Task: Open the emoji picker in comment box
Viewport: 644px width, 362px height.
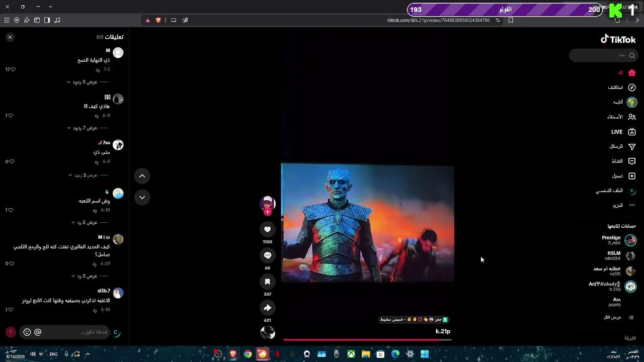Action: [x=27, y=332]
